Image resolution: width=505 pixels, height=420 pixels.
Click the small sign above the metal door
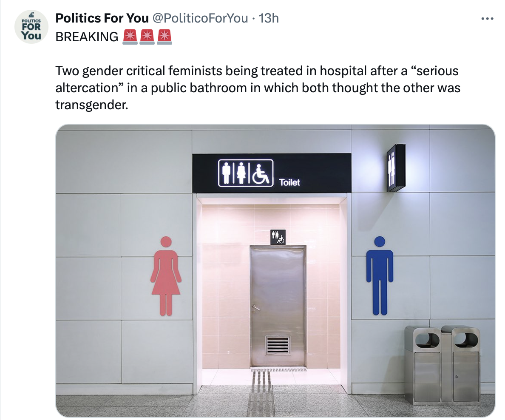(x=278, y=237)
